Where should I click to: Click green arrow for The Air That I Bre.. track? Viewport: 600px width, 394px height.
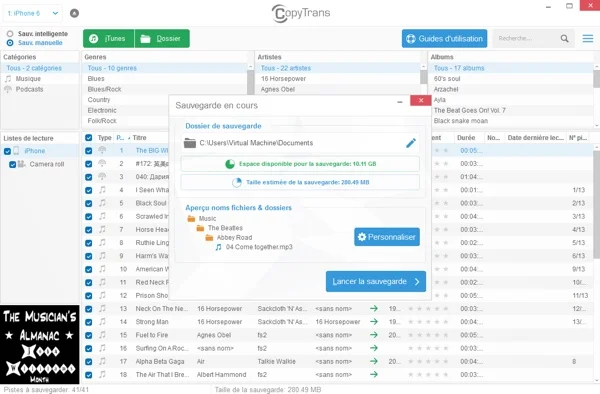(x=374, y=374)
